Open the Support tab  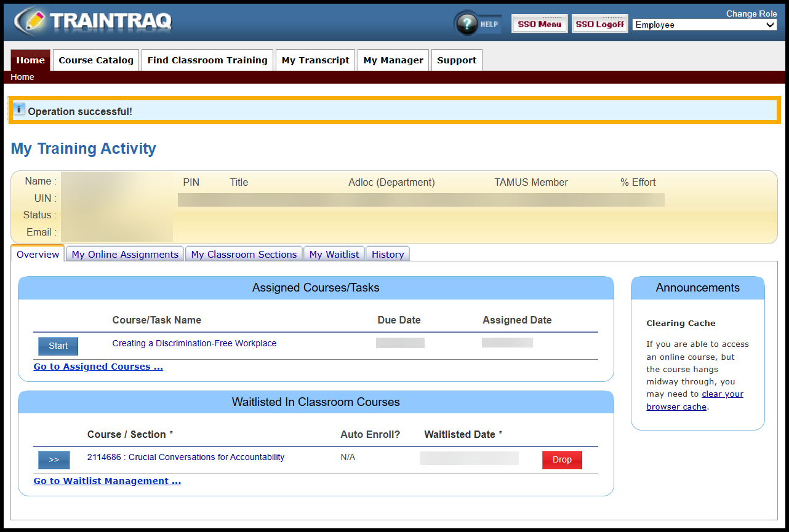457,60
